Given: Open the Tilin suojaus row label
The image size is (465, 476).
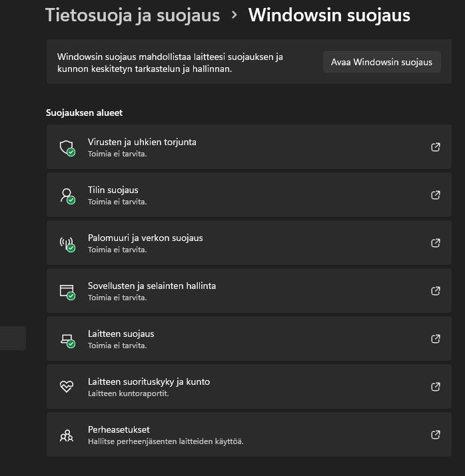Looking at the screenshot, I should (113, 190).
